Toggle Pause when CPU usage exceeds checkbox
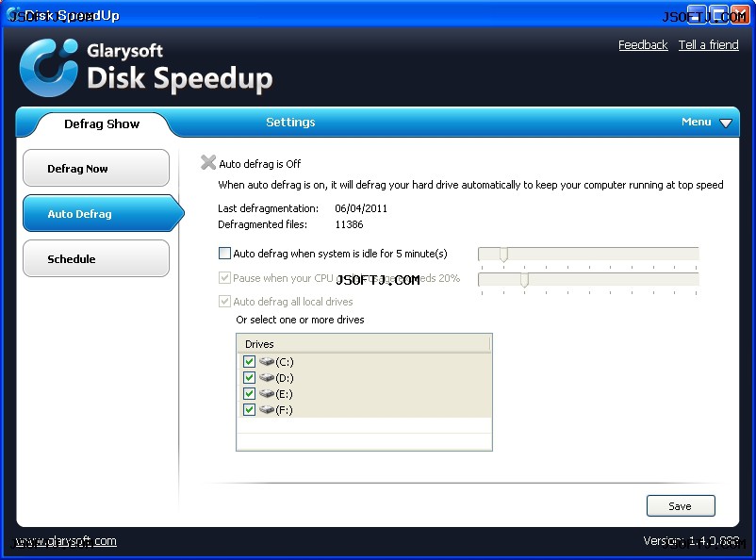 point(224,277)
